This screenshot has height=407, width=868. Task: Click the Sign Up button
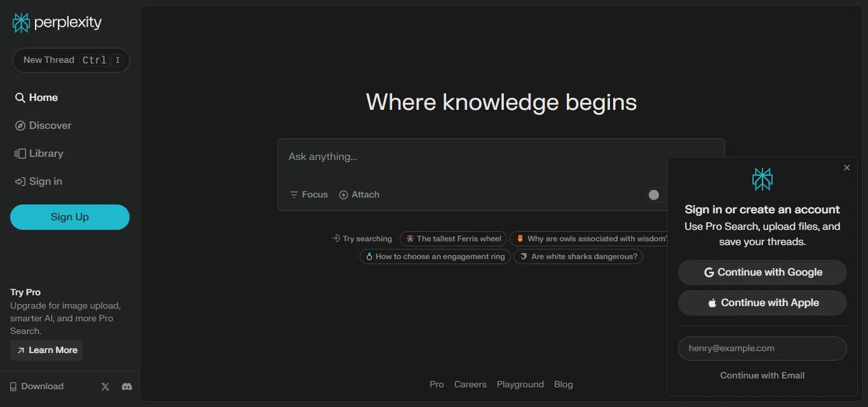coord(69,217)
